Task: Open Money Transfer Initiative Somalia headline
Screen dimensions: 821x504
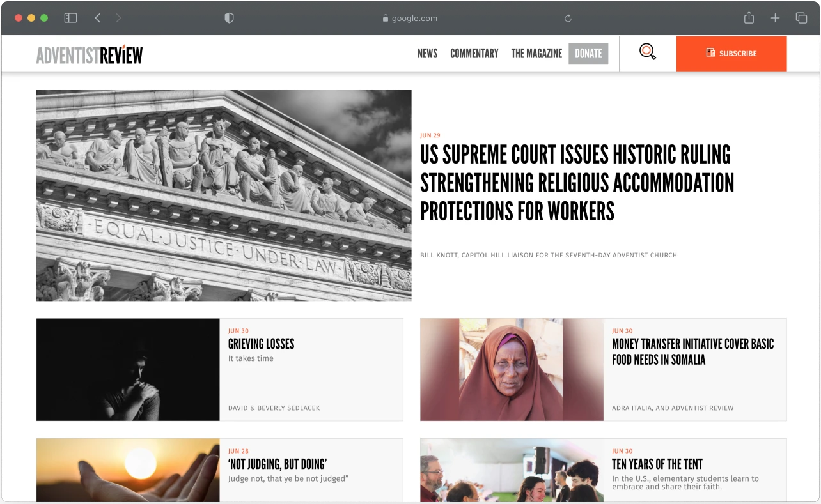Action: coord(692,352)
